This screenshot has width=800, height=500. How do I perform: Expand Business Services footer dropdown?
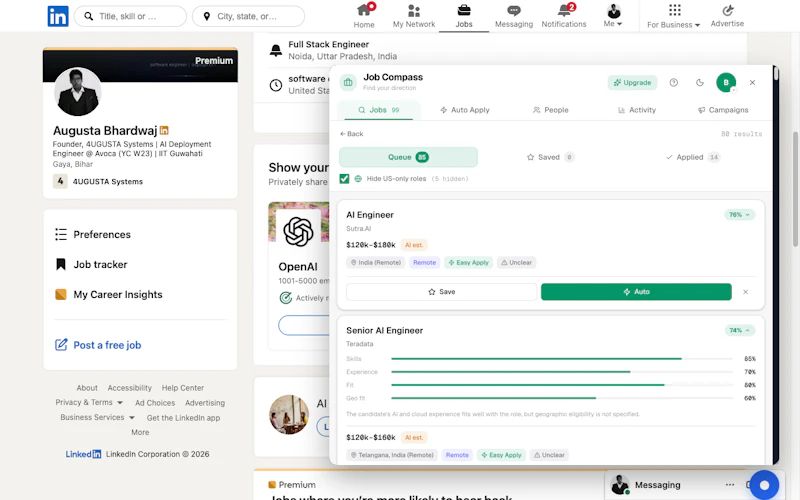pos(97,417)
